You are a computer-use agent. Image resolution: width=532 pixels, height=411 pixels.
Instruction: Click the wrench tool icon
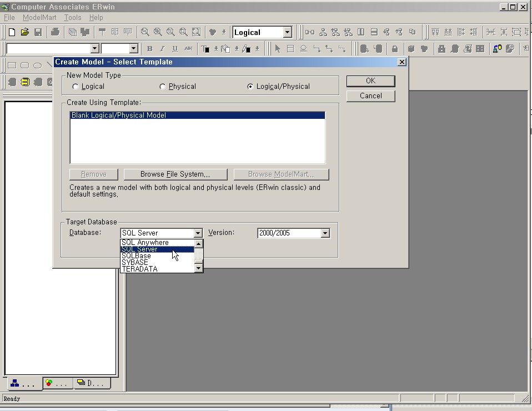tap(510, 49)
